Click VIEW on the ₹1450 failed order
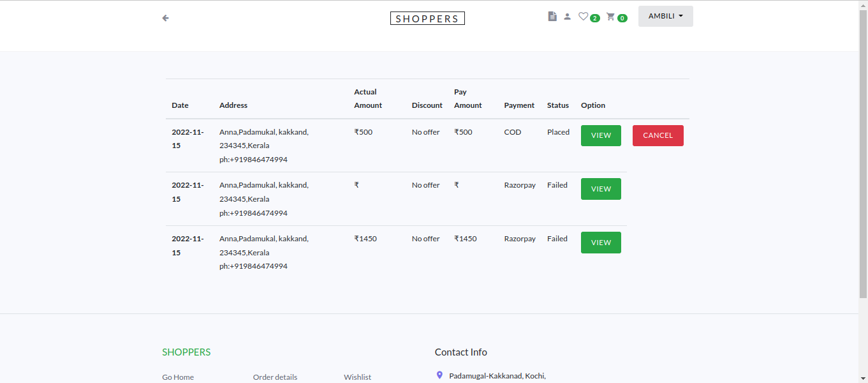Screen dimensions: 868x383 coord(600,243)
